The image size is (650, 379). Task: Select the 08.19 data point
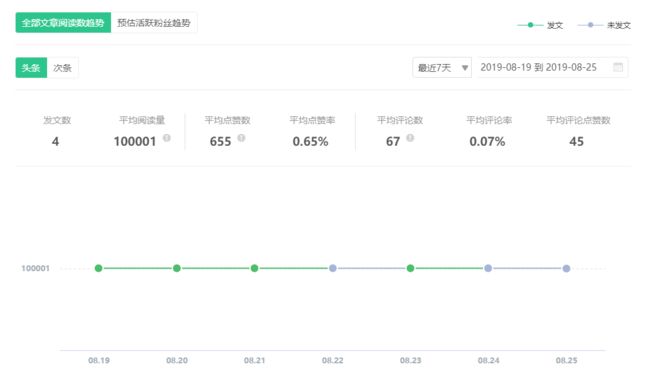coord(98,268)
